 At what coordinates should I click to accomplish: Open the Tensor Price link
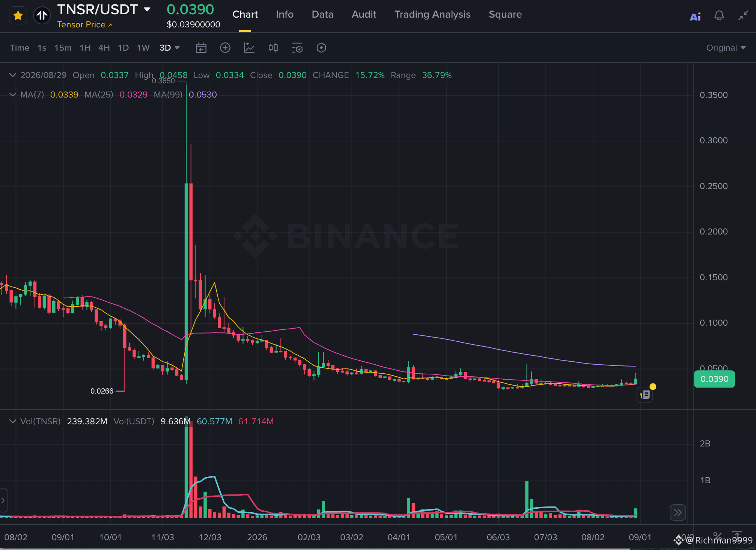point(84,25)
